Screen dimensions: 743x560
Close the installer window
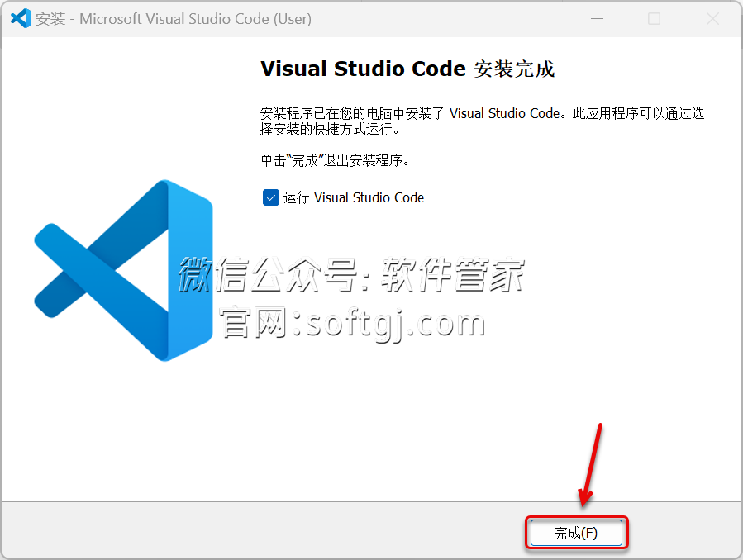click(x=712, y=19)
